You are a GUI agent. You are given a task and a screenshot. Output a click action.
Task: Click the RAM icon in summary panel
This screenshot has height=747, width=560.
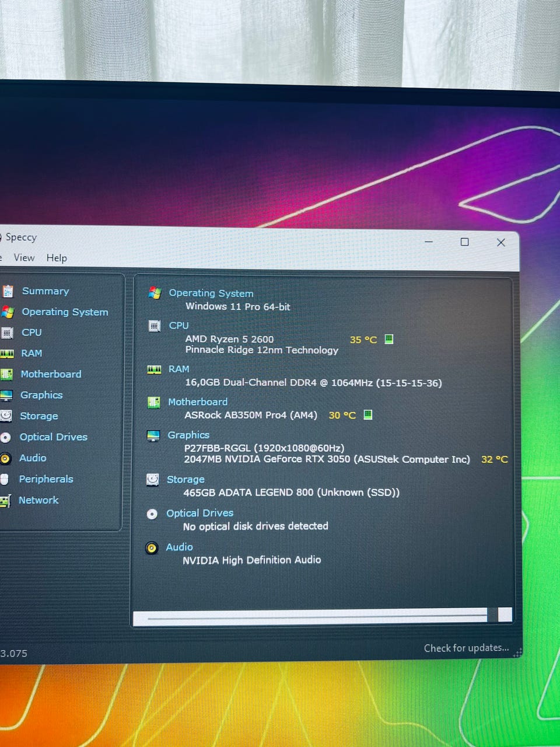(154, 369)
